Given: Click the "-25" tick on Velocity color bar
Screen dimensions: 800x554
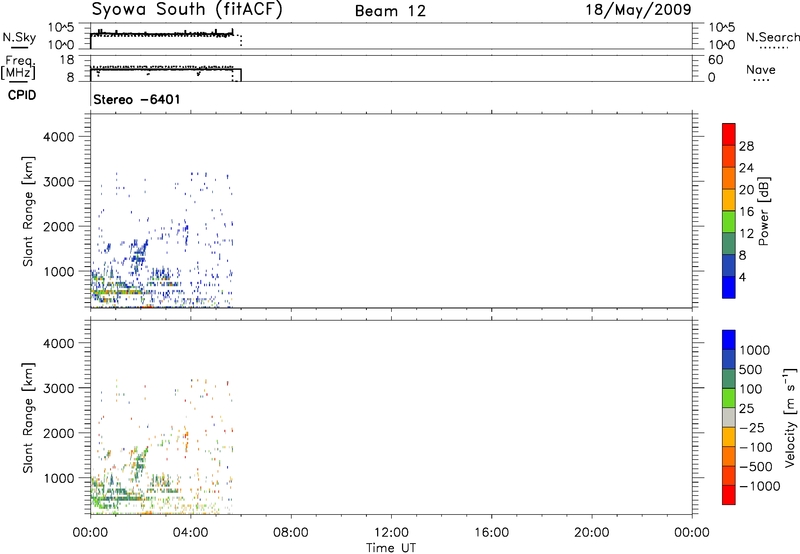Looking at the screenshot, I should click(752, 427).
